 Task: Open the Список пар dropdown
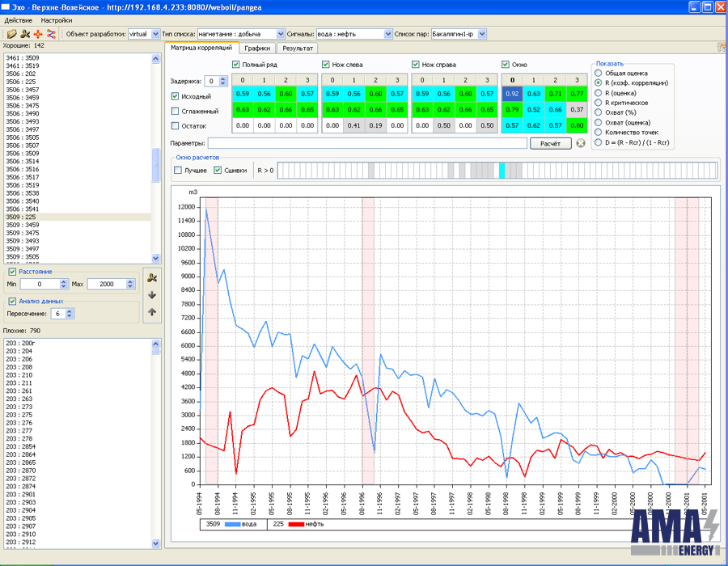[x=480, y=34]
